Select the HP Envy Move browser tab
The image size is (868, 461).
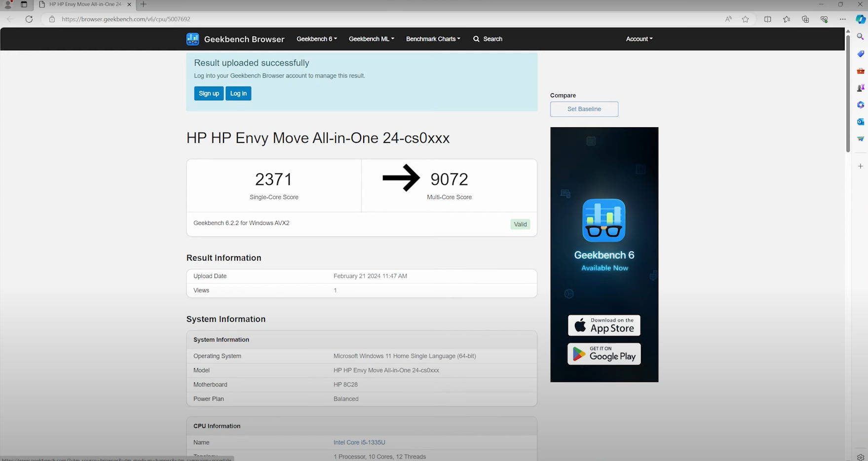click(x=85, y=4)
